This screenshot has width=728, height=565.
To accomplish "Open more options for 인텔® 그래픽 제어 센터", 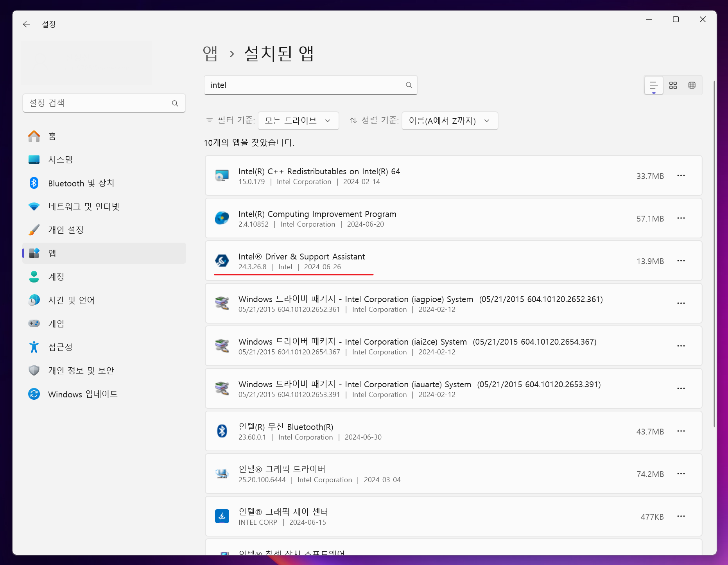I will tap(681, 517).
